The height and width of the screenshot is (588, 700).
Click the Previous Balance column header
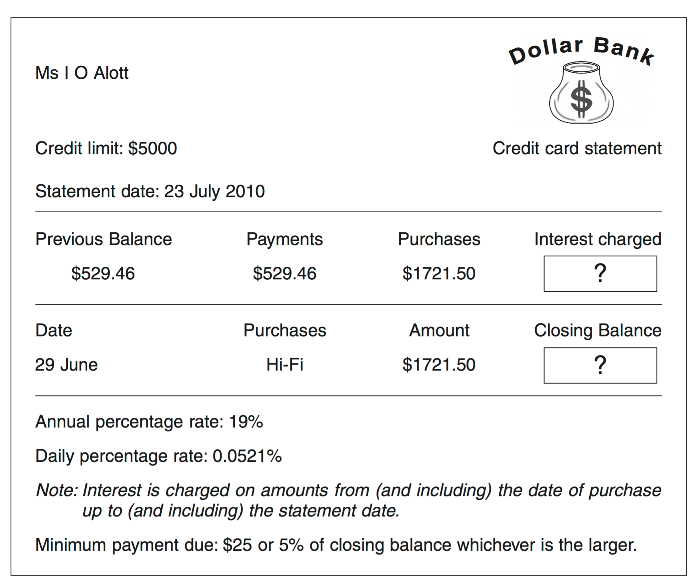[104, 239]
